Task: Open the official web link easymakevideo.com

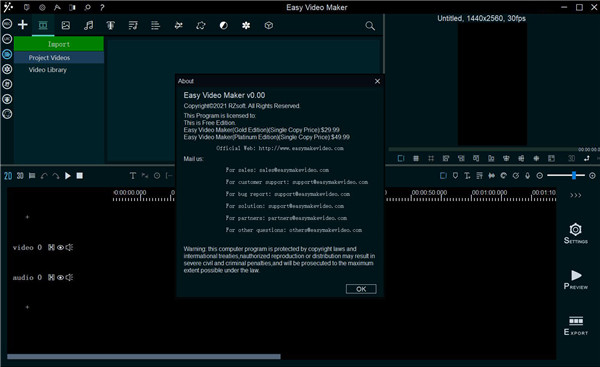Action: pos(301,148)
